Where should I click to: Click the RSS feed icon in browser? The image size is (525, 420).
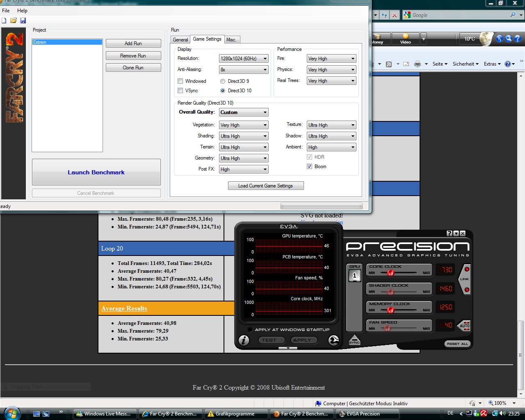tap(389, 64)
